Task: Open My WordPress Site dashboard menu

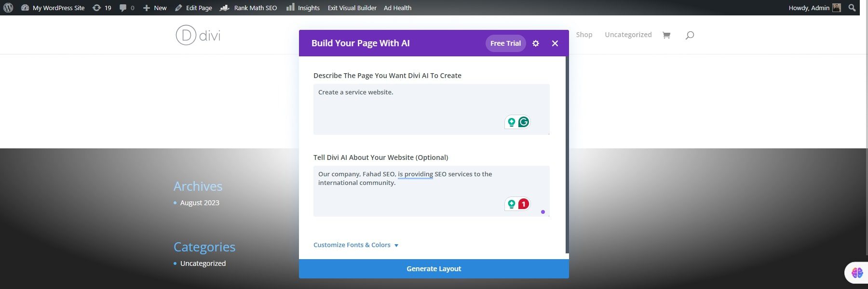Action: 53,8
